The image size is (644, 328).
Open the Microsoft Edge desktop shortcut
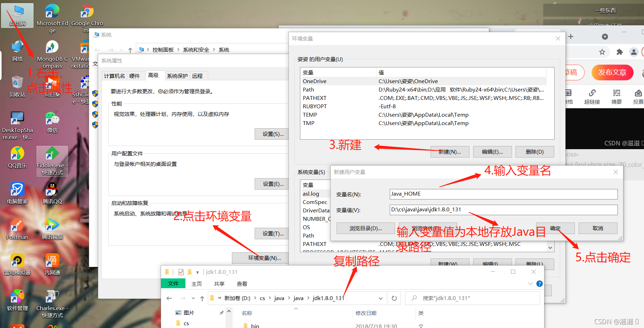click(52, 19)
